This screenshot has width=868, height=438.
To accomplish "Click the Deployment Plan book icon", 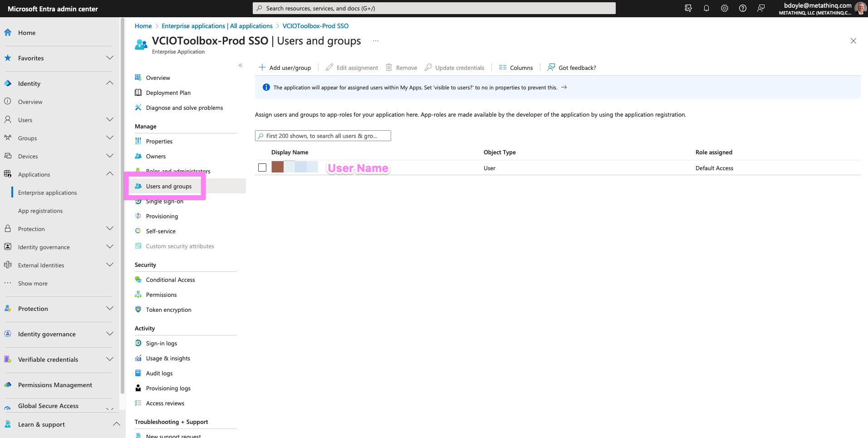I will point(138,93).
